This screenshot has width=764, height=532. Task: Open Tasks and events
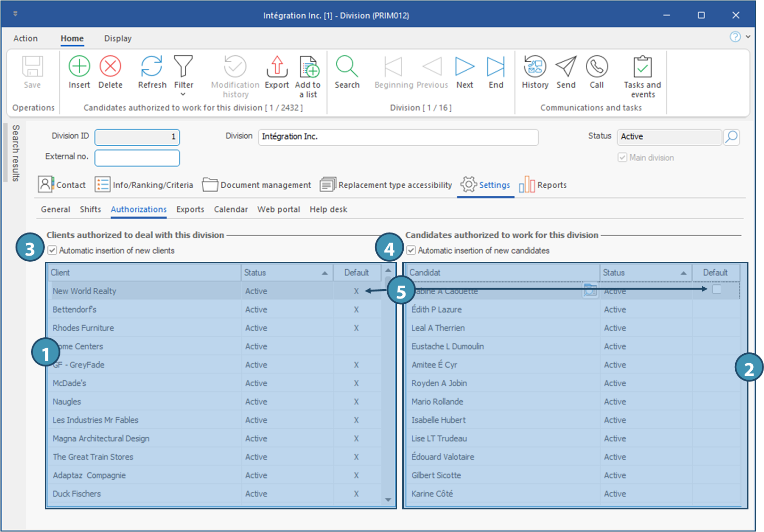coord(642,66)
